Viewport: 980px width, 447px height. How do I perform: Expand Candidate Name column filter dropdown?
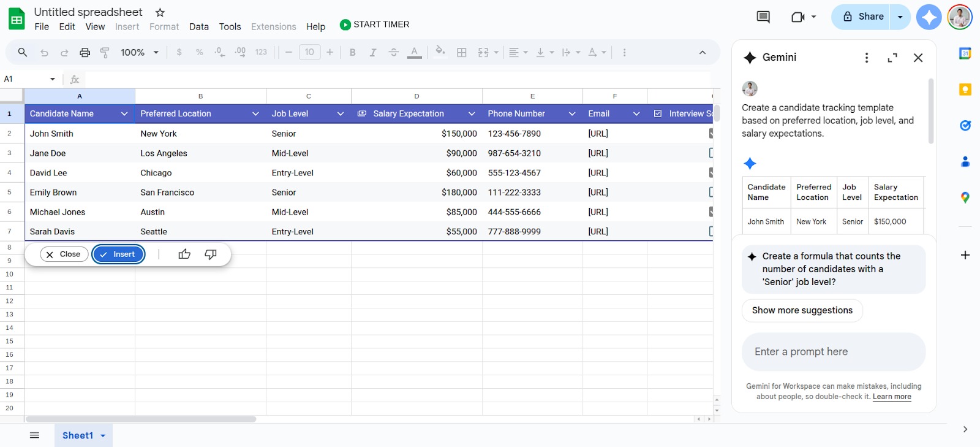[x=124, y=114]
